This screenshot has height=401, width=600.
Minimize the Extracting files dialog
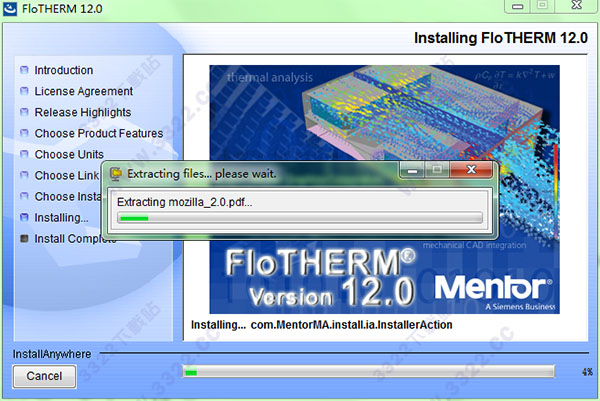pos(412,170)
